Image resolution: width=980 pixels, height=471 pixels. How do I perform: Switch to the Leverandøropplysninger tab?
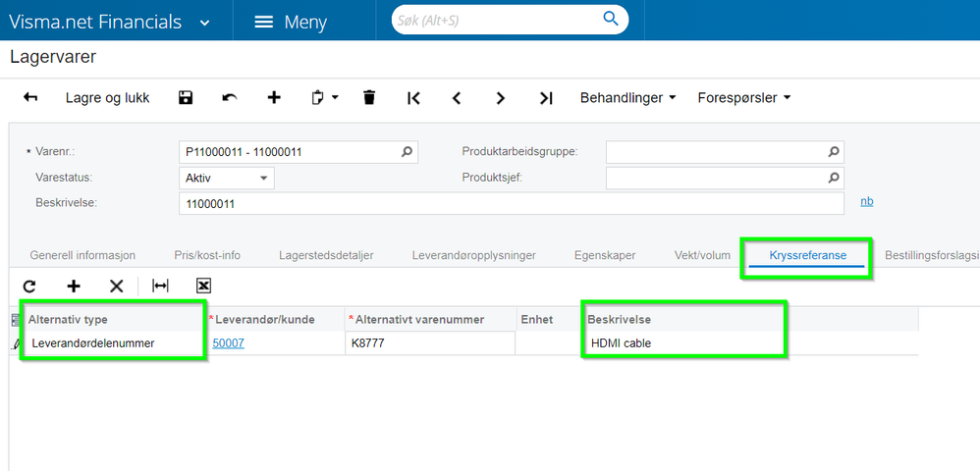(473, 255)
